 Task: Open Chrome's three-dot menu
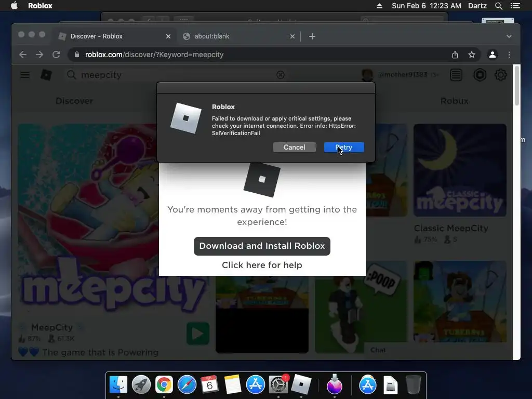(x=509, y=55)
